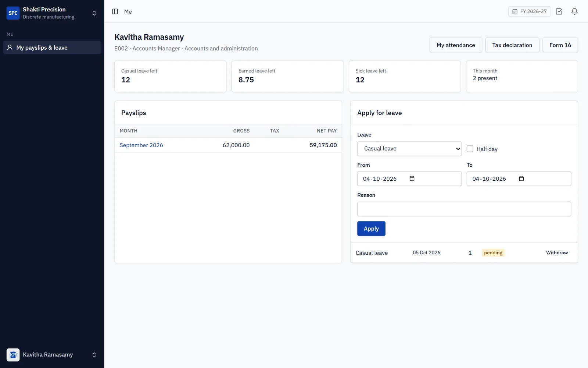The image size is (588, 368).
Task: Click the Earned leave left 8.75 card
Action: pos(287,76)
